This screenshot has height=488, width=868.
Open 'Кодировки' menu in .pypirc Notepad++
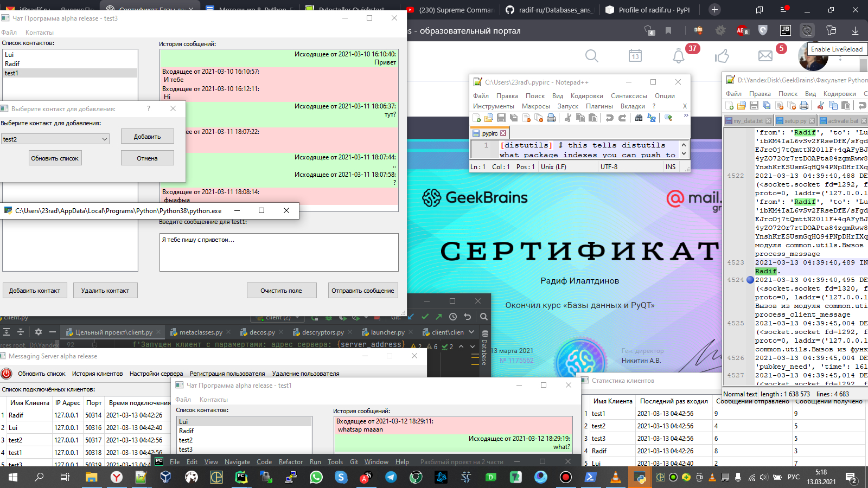(x=587, y=96)
